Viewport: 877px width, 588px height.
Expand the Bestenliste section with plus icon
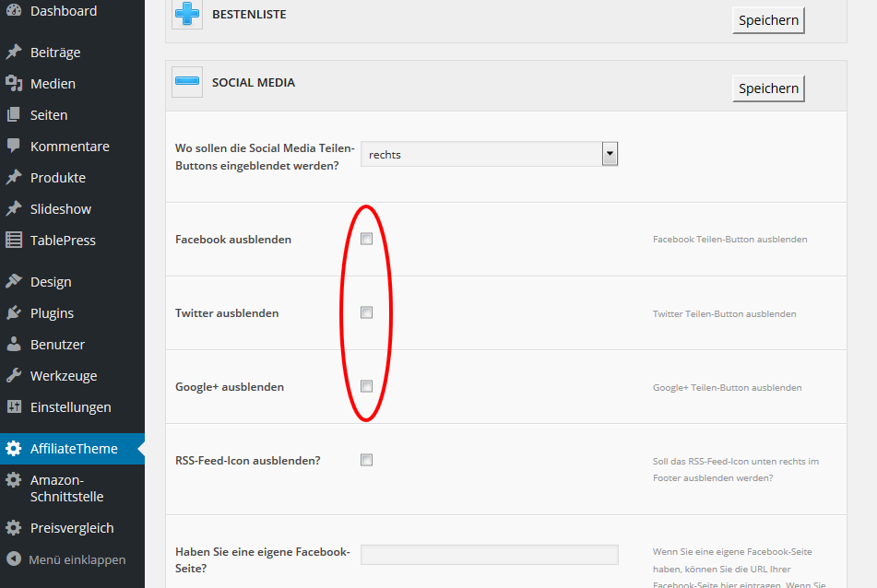point(187,16)
